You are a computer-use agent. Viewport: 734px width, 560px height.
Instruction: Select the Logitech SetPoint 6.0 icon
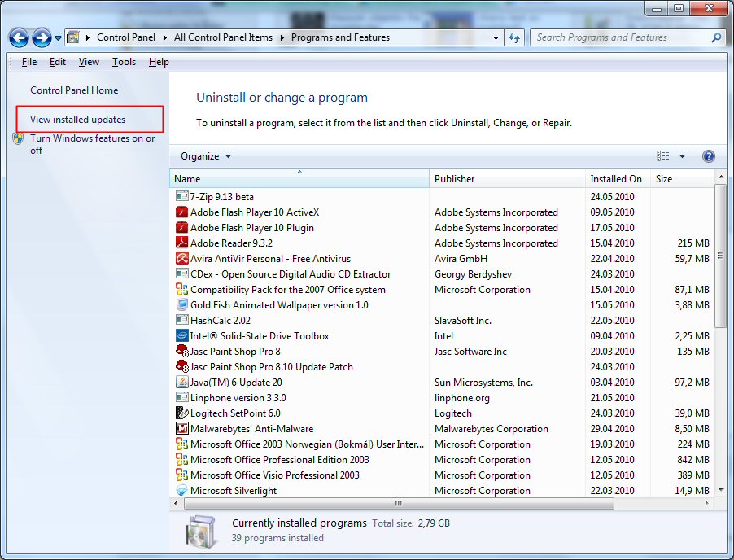[x=181, y=413]
